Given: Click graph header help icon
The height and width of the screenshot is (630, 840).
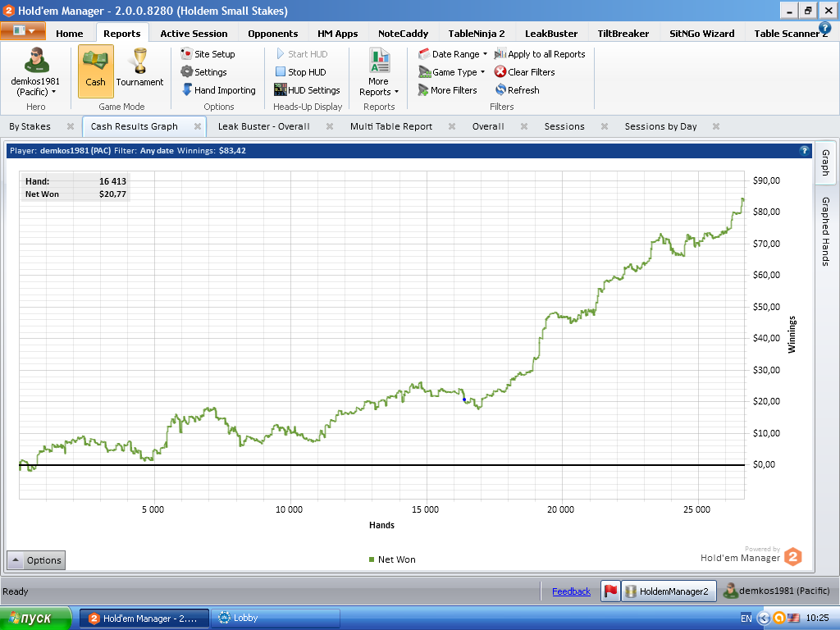Looking at the screenshot, I should 804,151.
